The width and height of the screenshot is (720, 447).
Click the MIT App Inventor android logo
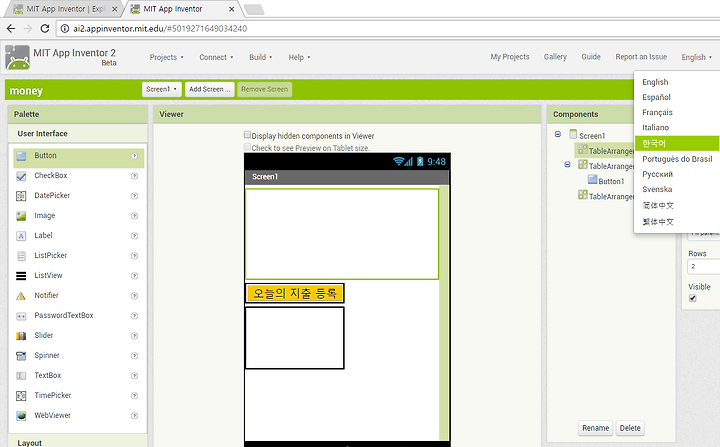point(17,57)
